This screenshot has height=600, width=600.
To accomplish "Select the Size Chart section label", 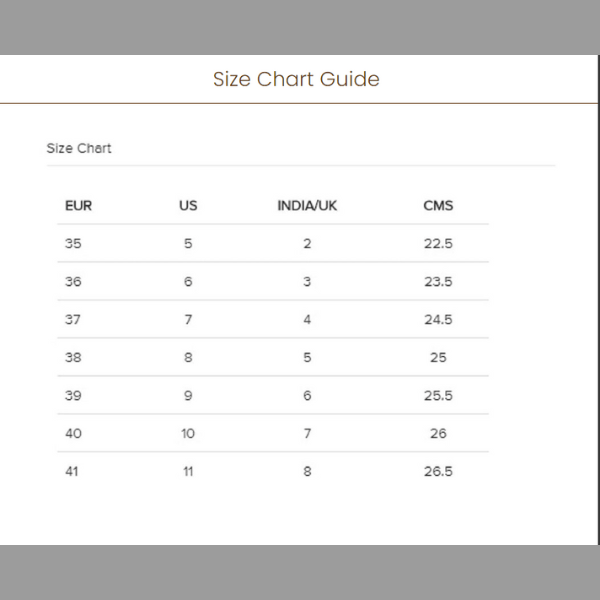I will tap(79, 148).
